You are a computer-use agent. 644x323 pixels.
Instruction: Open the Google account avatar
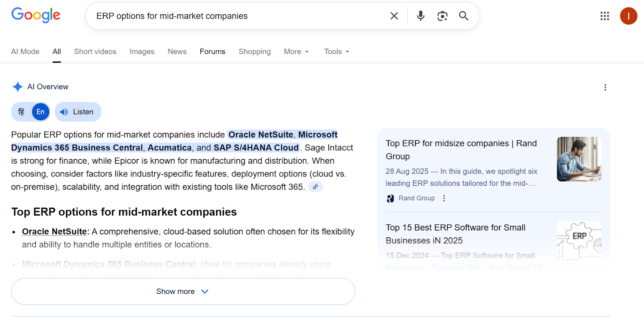pyautogui.click(x=628, y=16)
